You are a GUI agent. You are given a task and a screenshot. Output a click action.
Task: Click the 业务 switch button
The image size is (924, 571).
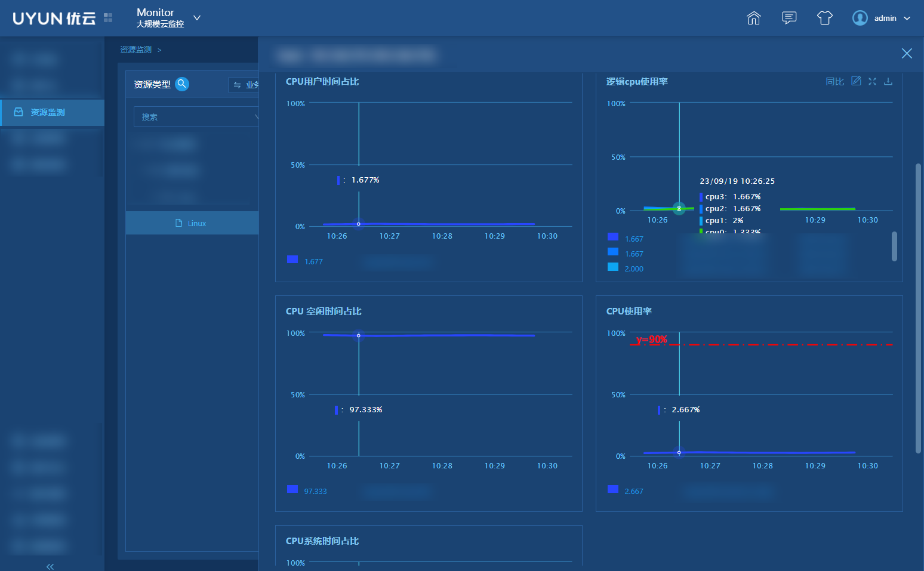[x=245, y=85]
